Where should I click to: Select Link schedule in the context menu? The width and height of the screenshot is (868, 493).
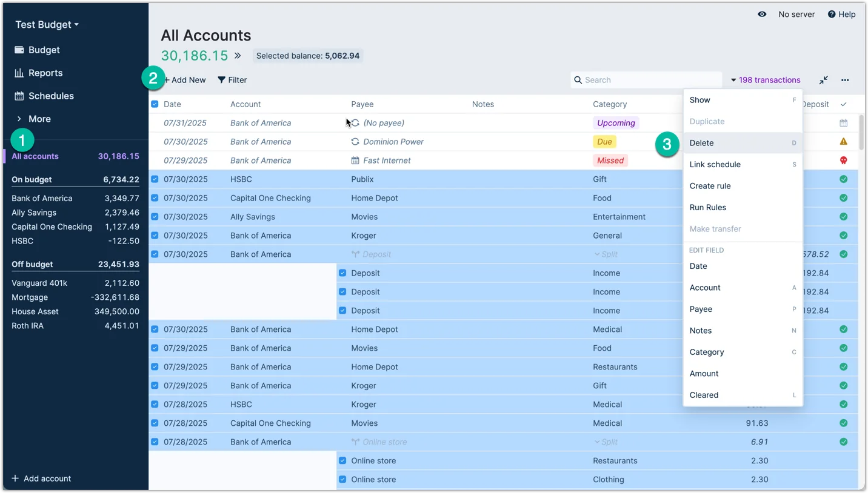pos(715,164)
